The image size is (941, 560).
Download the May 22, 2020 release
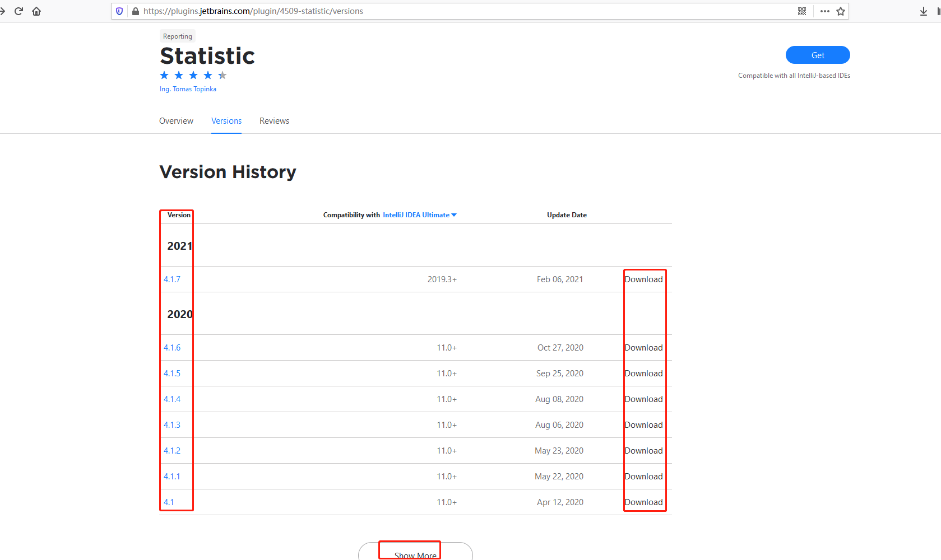tap(644, 477)
